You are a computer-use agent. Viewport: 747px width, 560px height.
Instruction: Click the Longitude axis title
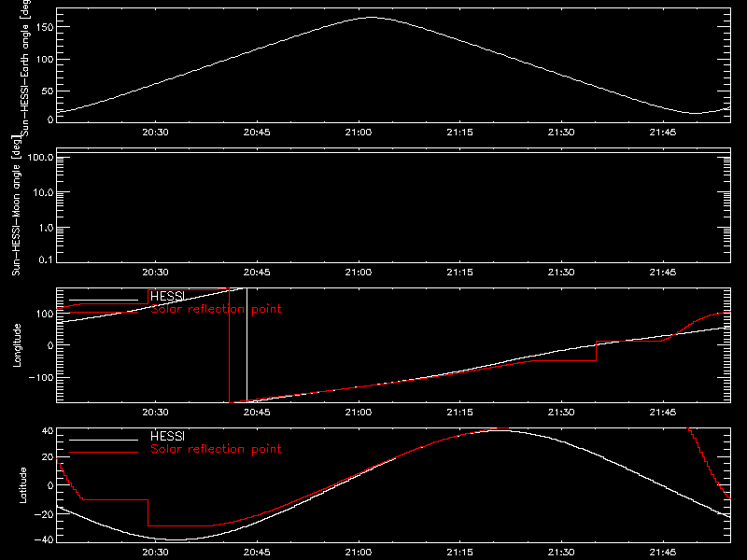pyautogui.click(x=17, y=345)
